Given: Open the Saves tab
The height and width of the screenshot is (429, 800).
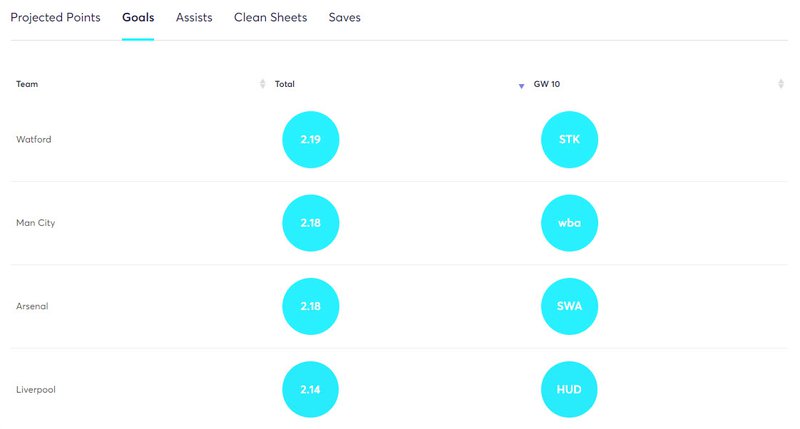Looking at the screenshot, I should tap(344, 17).
